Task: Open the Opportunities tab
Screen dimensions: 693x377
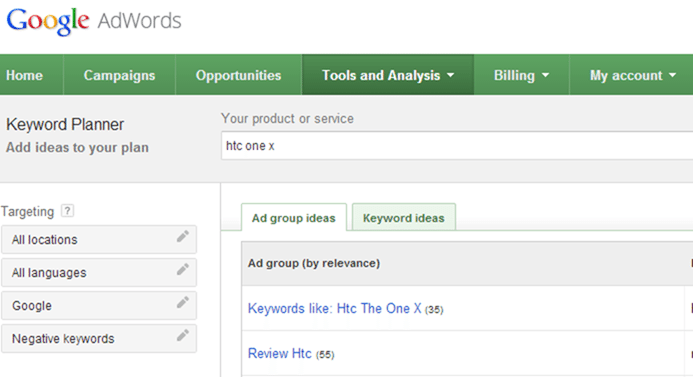Action: click(x=239, y=75)
